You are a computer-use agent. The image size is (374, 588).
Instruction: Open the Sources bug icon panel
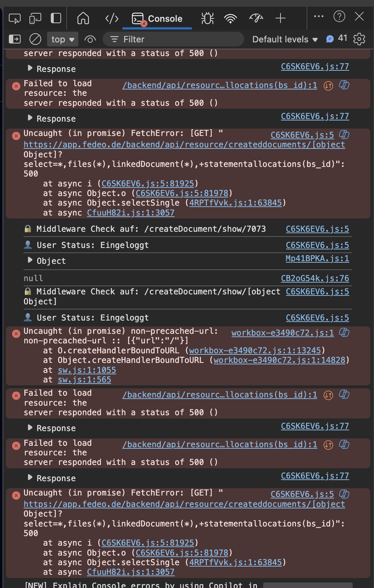click(x=208, y=18)
